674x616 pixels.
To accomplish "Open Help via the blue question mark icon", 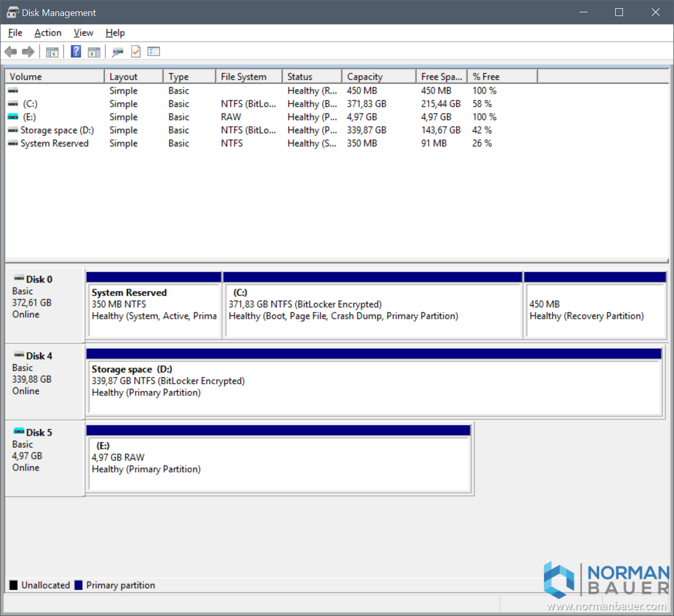I will click(x=76, y=52).
